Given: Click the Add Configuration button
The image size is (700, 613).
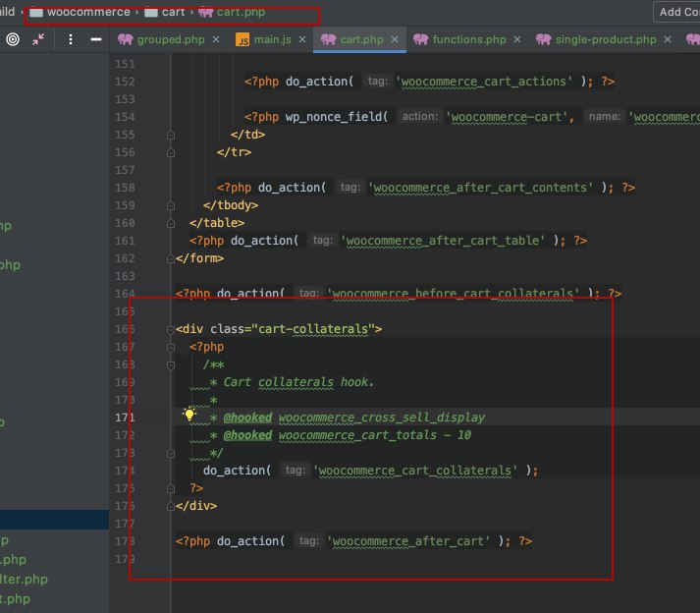Looking at the screenshot, I should (676, 12).
